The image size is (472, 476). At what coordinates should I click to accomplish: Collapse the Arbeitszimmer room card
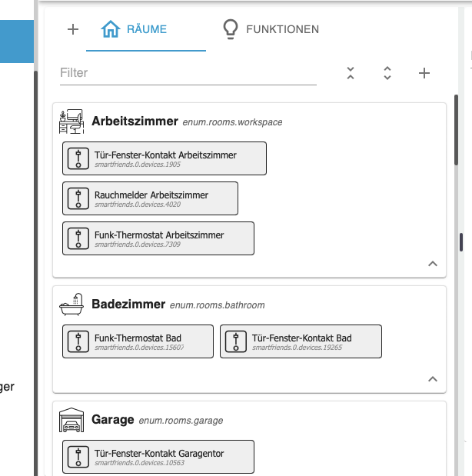(x=433, y=264)
